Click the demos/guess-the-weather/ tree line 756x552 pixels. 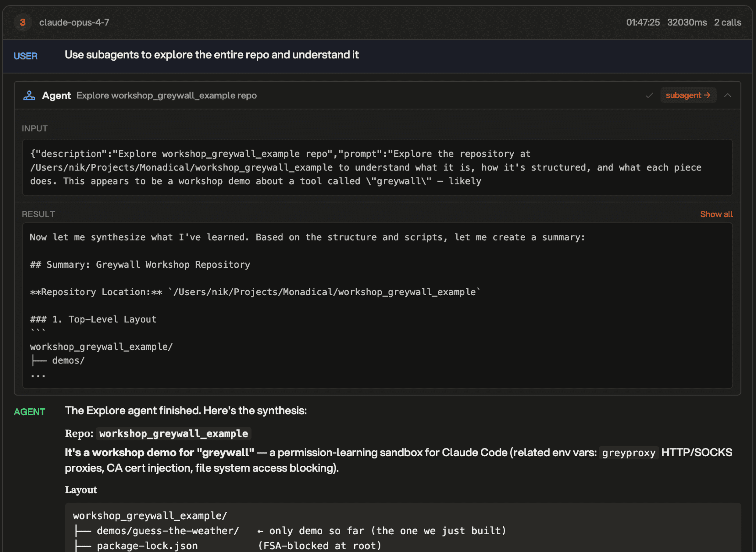[289, 531]
